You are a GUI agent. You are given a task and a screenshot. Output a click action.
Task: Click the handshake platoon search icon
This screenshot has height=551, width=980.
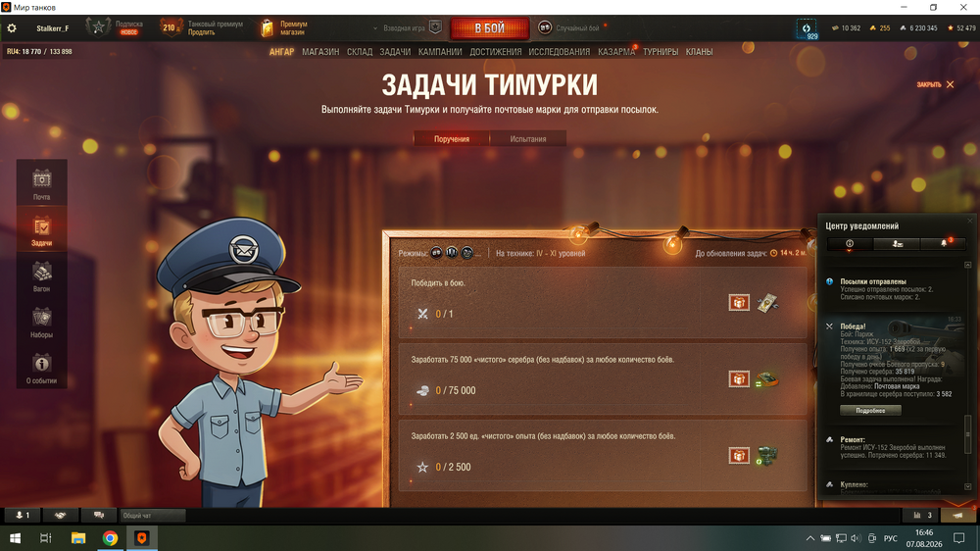(60, 516)
